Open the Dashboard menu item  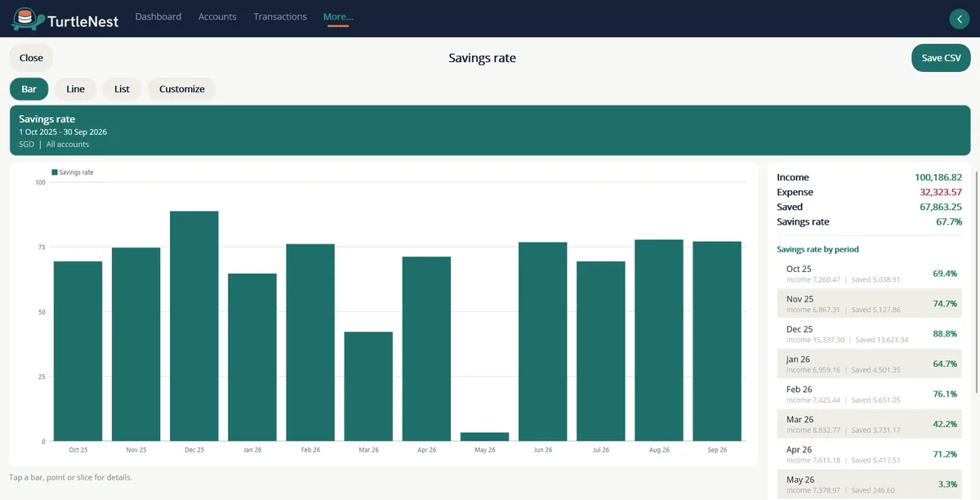click(x=158, y=16)
